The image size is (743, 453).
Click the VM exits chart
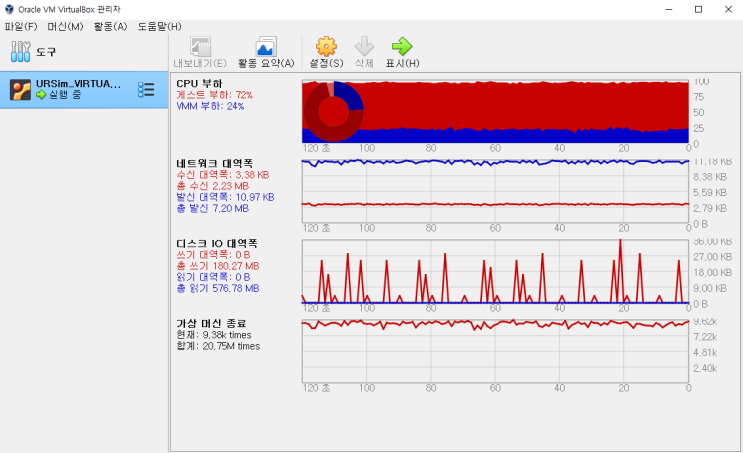[x=495, y=351]
